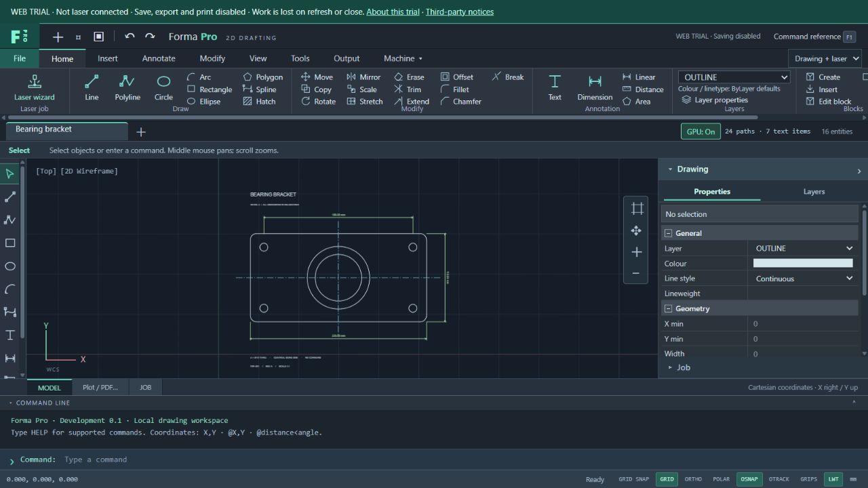The width and height of the screenshot is (868, 488).
Task: Switch to the Layers panel tab
Action: tap(814, 192)
